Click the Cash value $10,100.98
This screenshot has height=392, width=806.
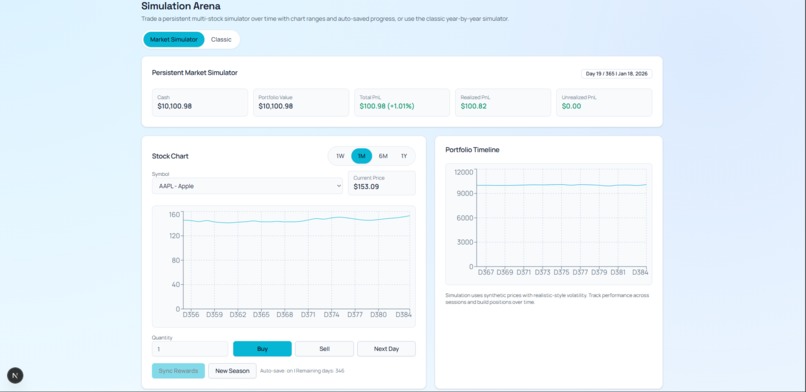point(175,106)
